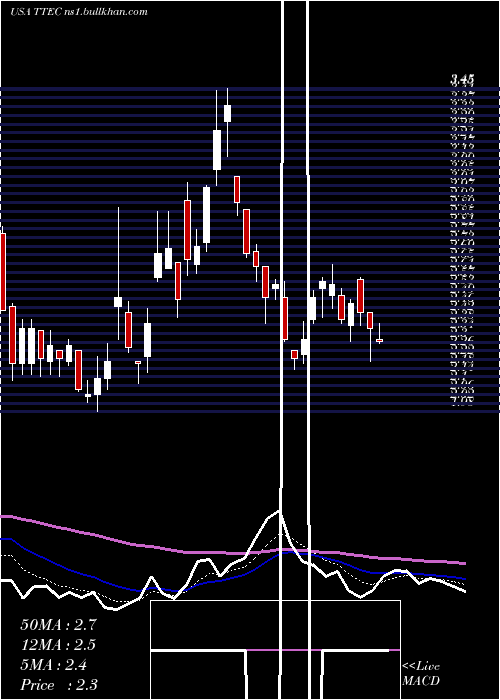This screenshot has width=500, height=700.
Task: Click the tall red candlestick at the chart's left edge
Action: (3, 271)
